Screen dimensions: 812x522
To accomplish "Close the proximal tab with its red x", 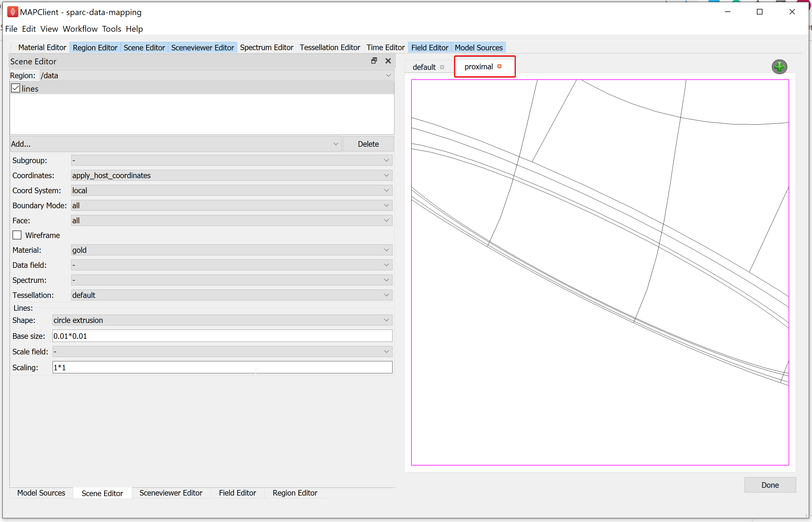I will pyautogui.click(x=499, y=67).
